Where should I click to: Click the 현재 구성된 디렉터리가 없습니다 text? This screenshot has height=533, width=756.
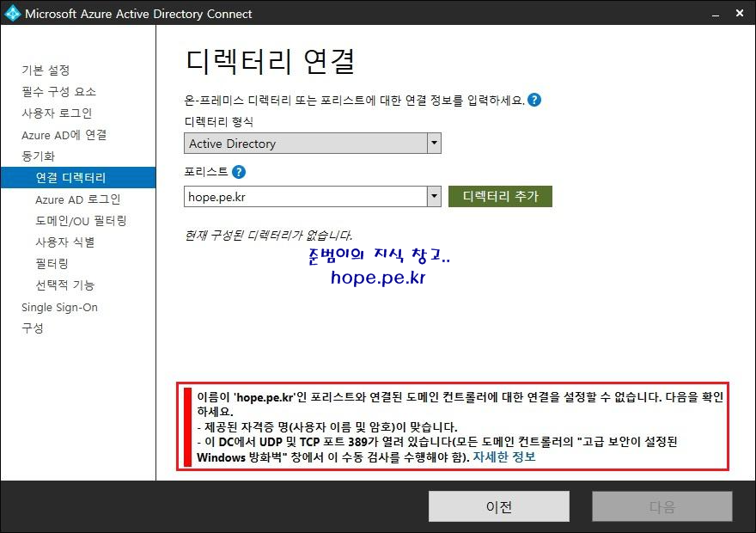[269, 235]
